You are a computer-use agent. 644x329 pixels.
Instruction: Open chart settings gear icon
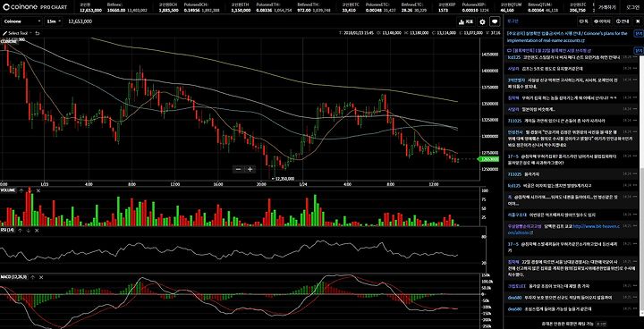[x=483, y=21]
